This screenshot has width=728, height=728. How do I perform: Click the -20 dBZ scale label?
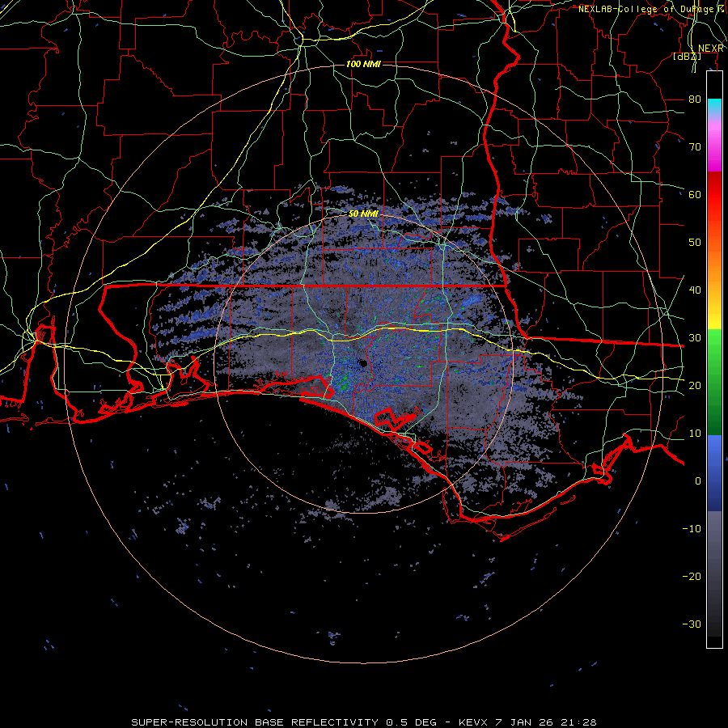[692, 577]
